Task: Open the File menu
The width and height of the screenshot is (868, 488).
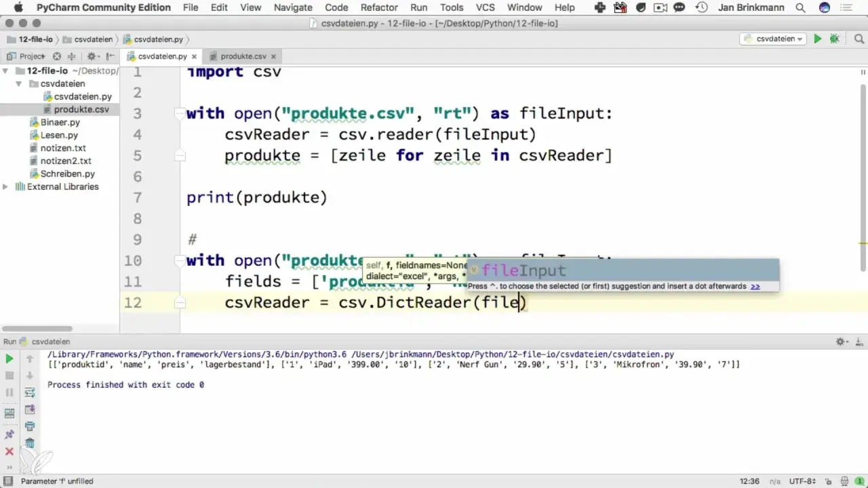Action: pyautogui.click(x=191, y=7)
